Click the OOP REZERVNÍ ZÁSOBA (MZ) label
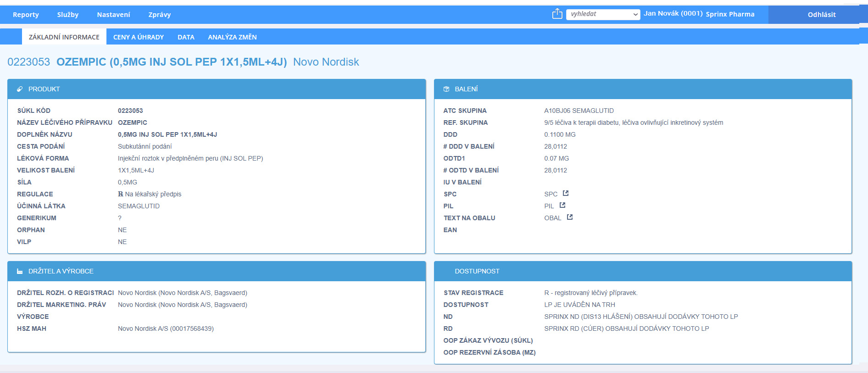Screen dimensions: 868x373 point(490,352)
